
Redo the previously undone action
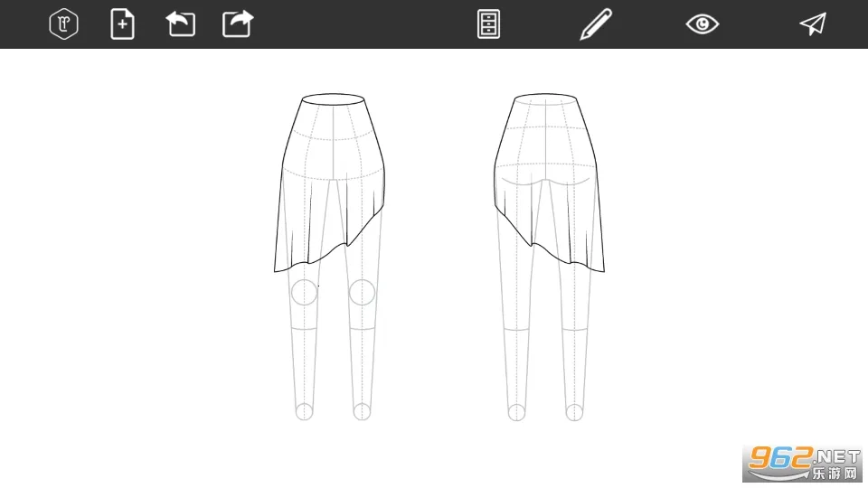pyautogui.click(x=238, y=24)
